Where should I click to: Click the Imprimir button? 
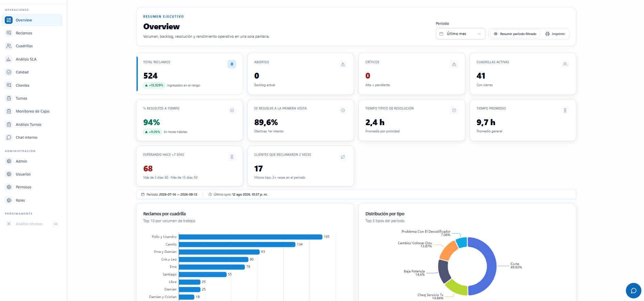(x=555, y=34)
